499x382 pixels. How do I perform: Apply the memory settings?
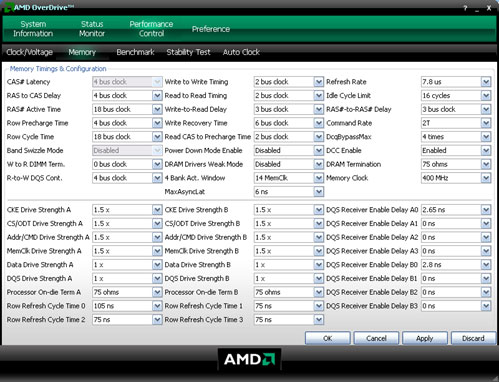pos(425,338)
